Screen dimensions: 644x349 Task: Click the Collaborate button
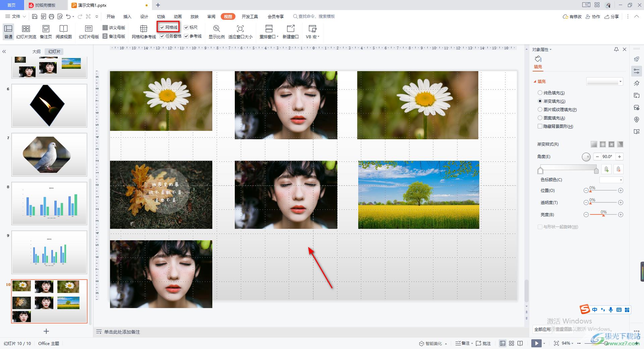tap(593, 16)
